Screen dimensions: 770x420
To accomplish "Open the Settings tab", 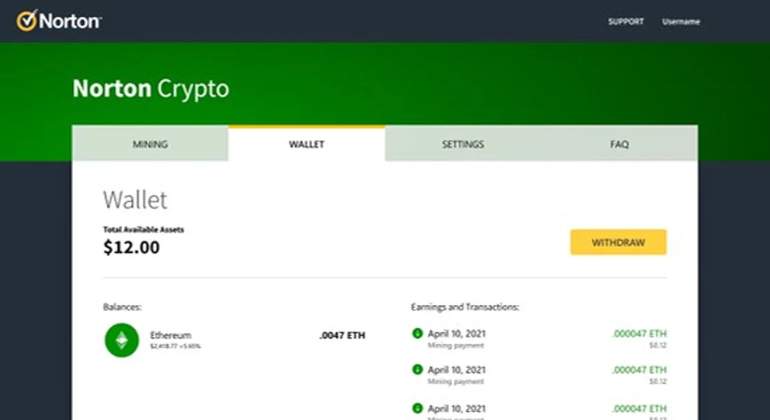I will [463, 144].
